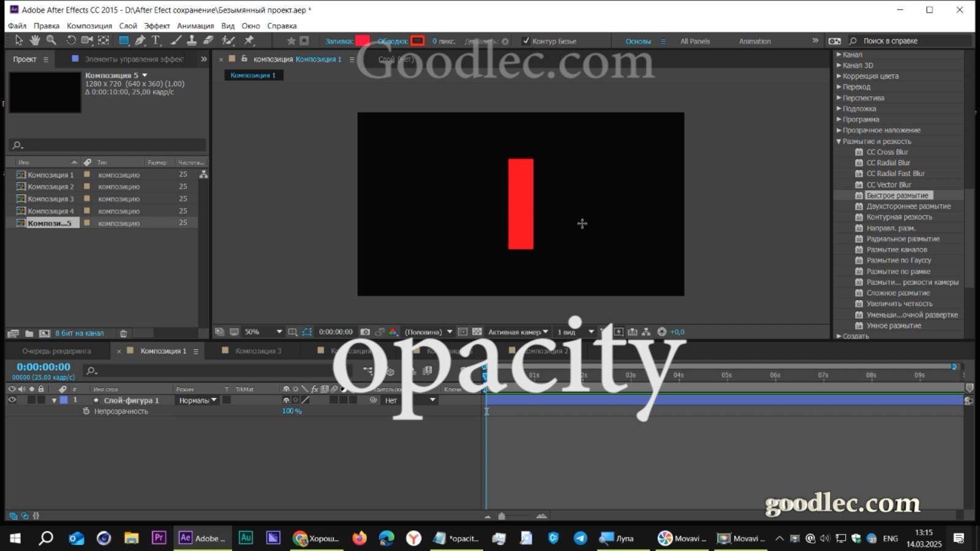Toggle the Bezier path checkbox
This screenshot has height=551, width=980.
tap(526, 41)
